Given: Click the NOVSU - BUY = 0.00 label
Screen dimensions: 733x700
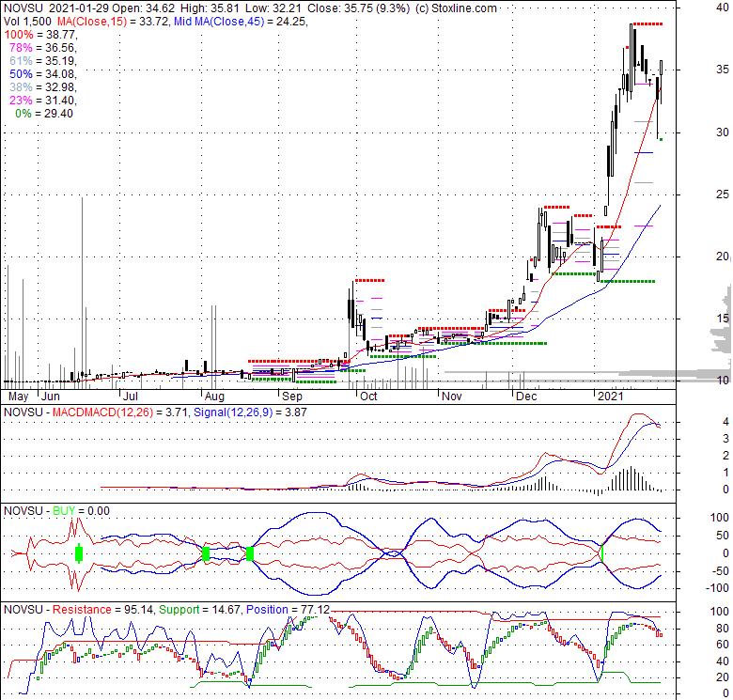Looking at the screenshot, I should (x=56, y=511).
